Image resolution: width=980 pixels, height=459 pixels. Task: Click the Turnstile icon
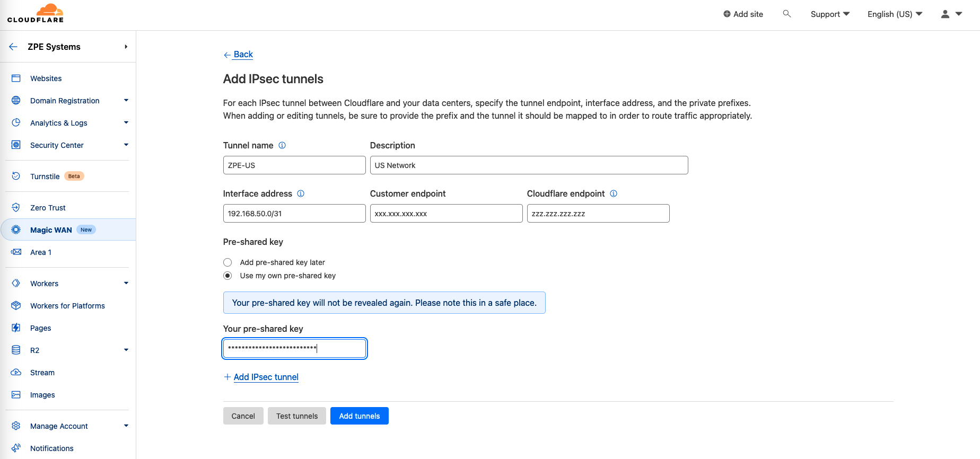tap(16, 176)
